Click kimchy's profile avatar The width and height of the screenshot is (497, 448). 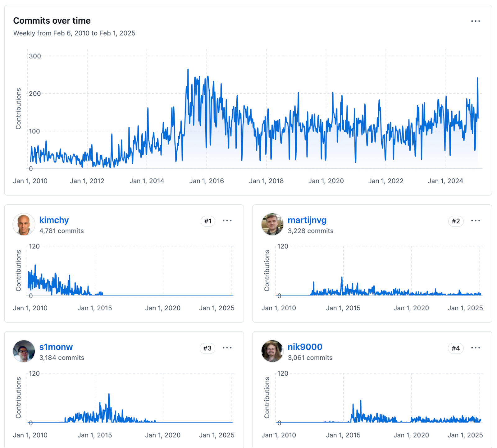pyautogui.click(x=24, y=224)
